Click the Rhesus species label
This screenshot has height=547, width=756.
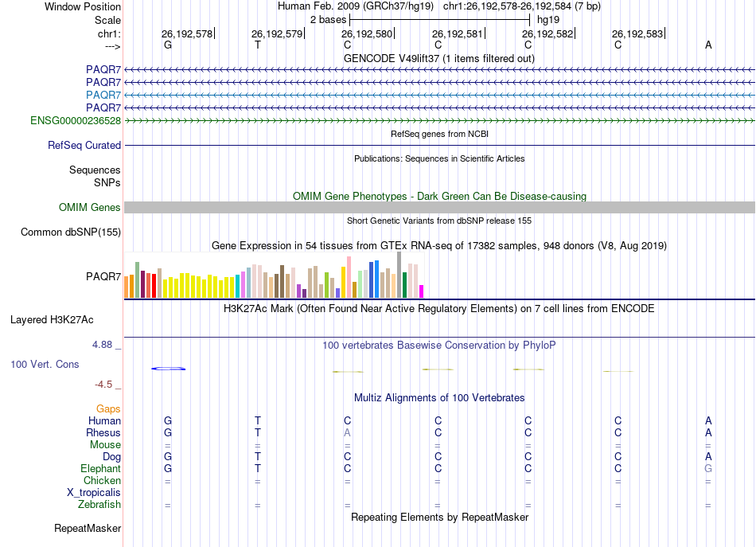103,432
